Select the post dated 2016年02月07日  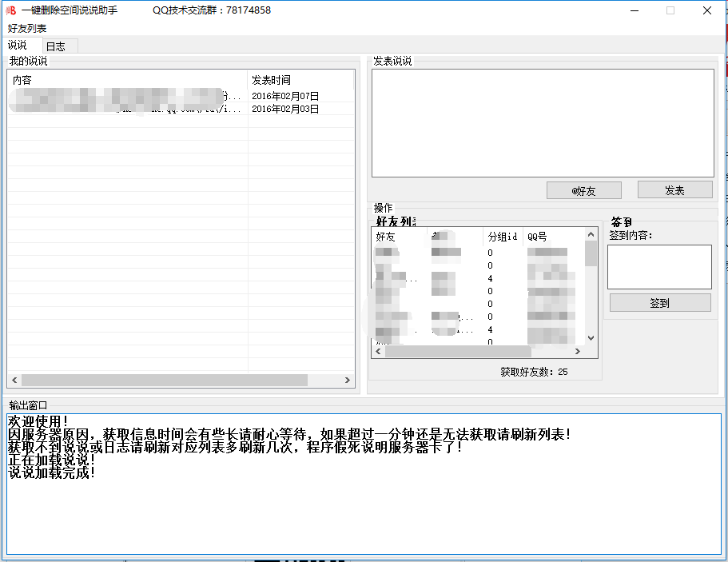(x=181, y=96)
